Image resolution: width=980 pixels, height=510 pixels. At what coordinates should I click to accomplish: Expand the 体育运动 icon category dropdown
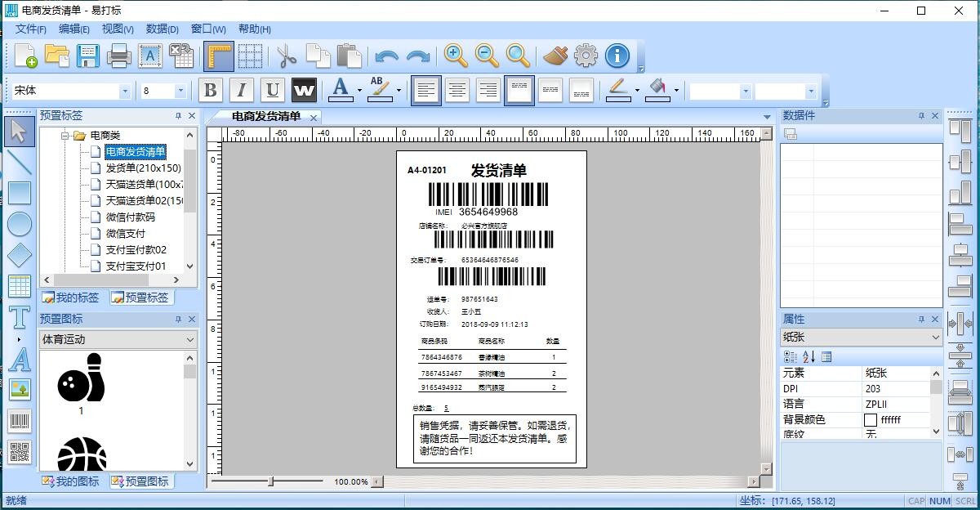pos(190,339)
